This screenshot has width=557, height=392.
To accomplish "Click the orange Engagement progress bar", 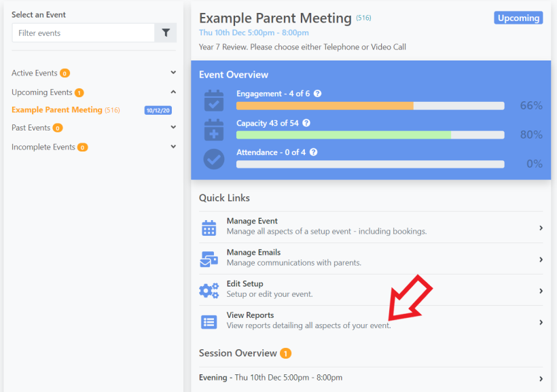I will pyautogui.click(x=325, y=105).
